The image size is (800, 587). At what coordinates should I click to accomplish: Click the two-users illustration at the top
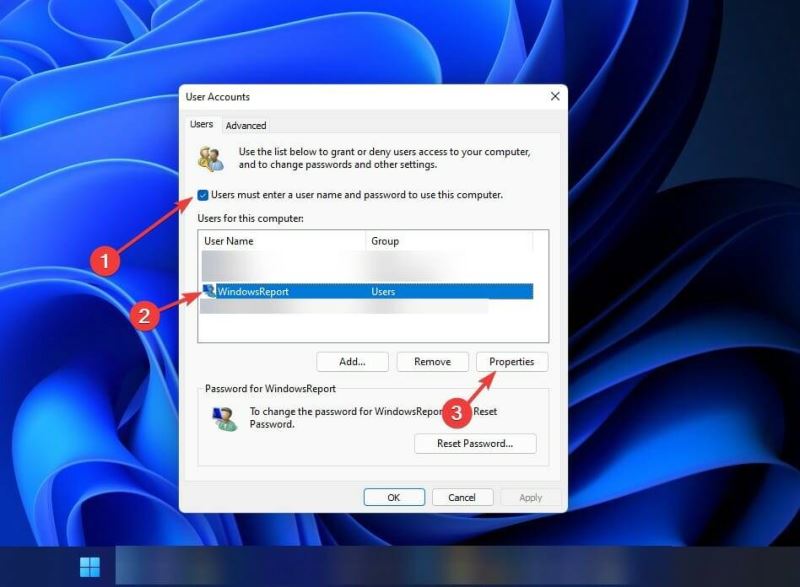(209, 157)
